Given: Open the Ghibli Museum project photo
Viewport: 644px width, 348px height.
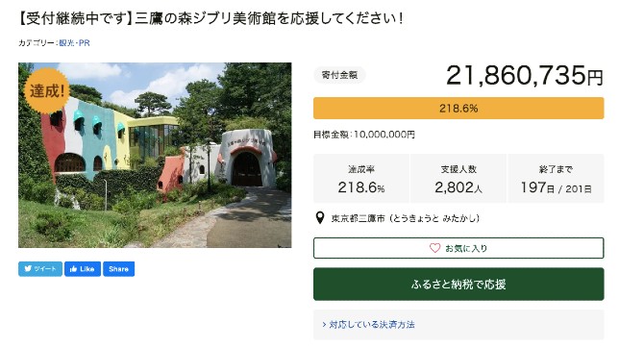Looking at the screenshot, I should (155, 155).
